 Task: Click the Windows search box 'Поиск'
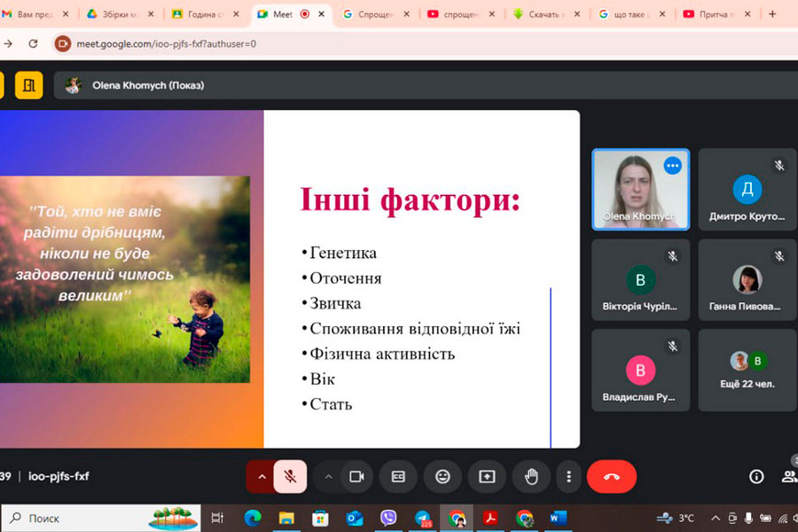(x=71, y=518)
